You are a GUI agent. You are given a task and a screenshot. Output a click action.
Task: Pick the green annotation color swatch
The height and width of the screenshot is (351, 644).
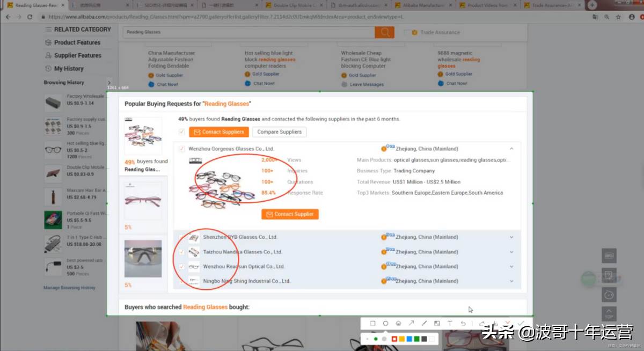point(417,339)
